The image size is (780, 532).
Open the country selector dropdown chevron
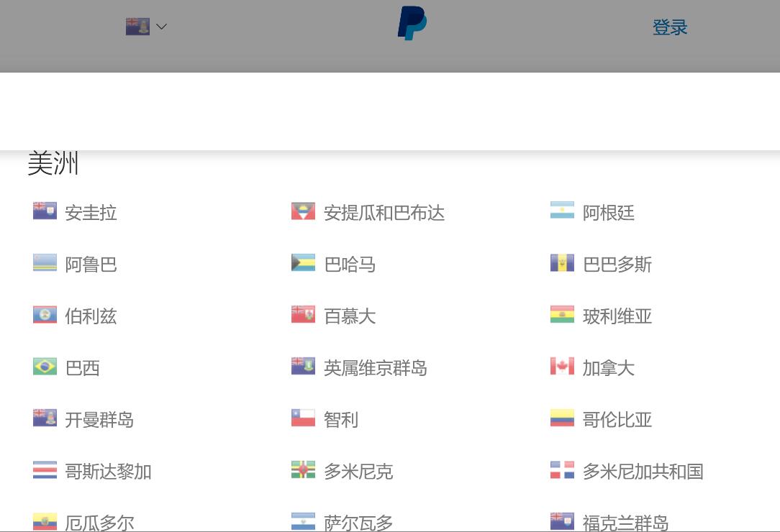point(162,27)
